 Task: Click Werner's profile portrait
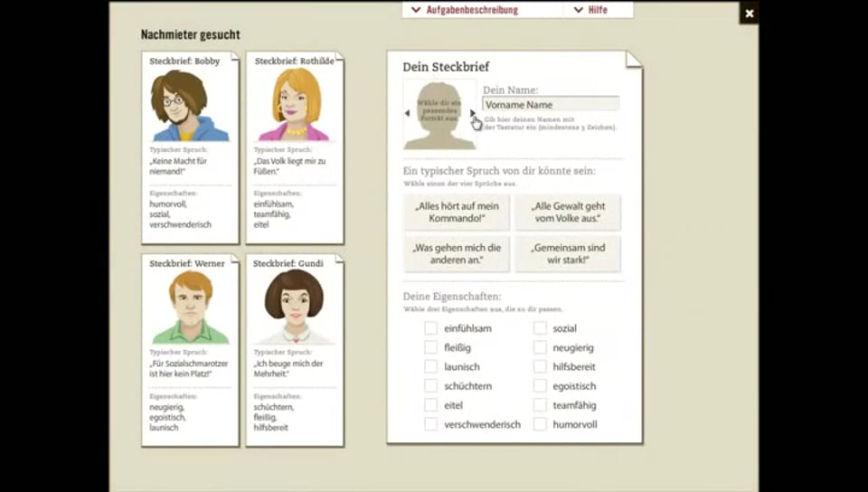(x=190, y=307)
